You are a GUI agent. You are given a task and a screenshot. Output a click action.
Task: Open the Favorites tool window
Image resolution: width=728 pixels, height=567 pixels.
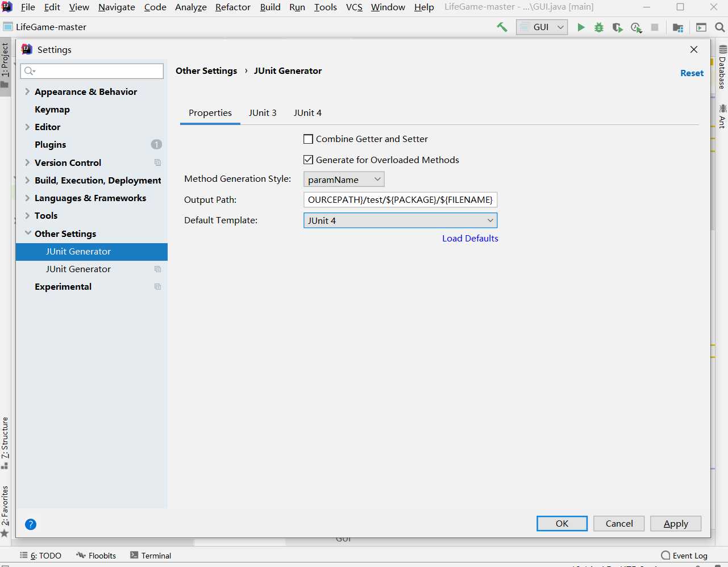click(x=5, y=511)
